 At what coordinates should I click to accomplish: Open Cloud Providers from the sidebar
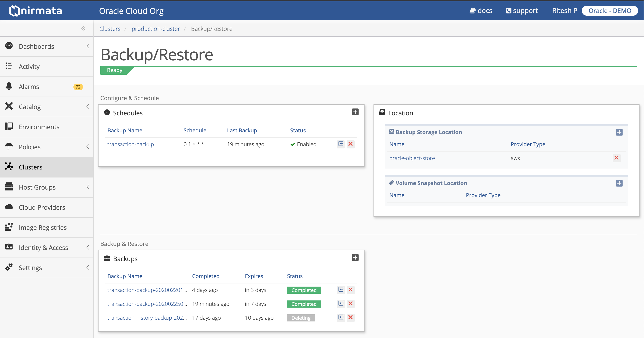click(x=9, y=207)
